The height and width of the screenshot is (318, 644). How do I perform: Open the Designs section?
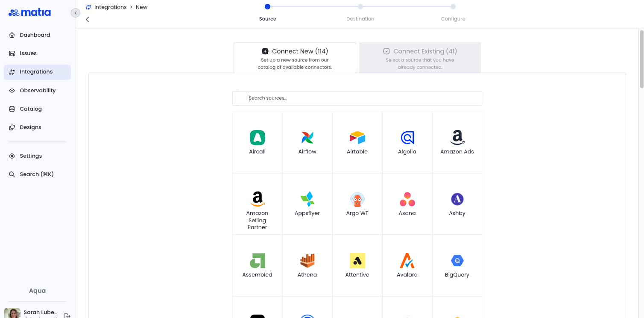pos(37,127)
